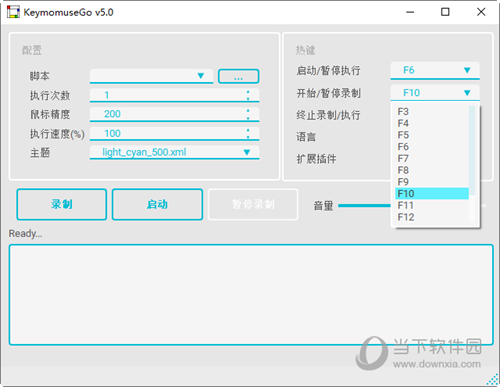Image resolution: width=500 pixels, height=387 pixels.
Task: Select F11 in the hotkey list
Action: point(432,205)
